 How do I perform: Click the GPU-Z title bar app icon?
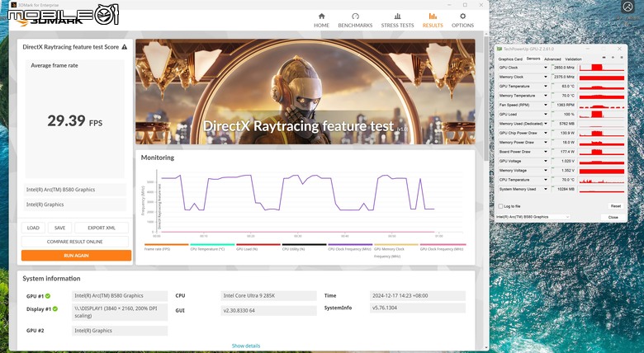pos(500,49)
